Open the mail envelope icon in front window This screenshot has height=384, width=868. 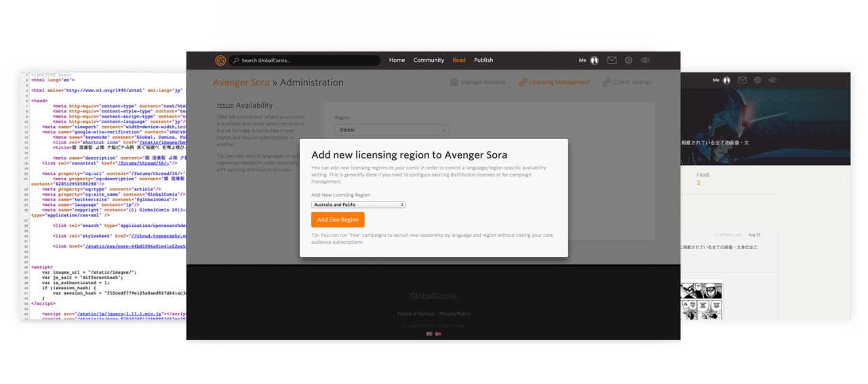pos(612,60)
